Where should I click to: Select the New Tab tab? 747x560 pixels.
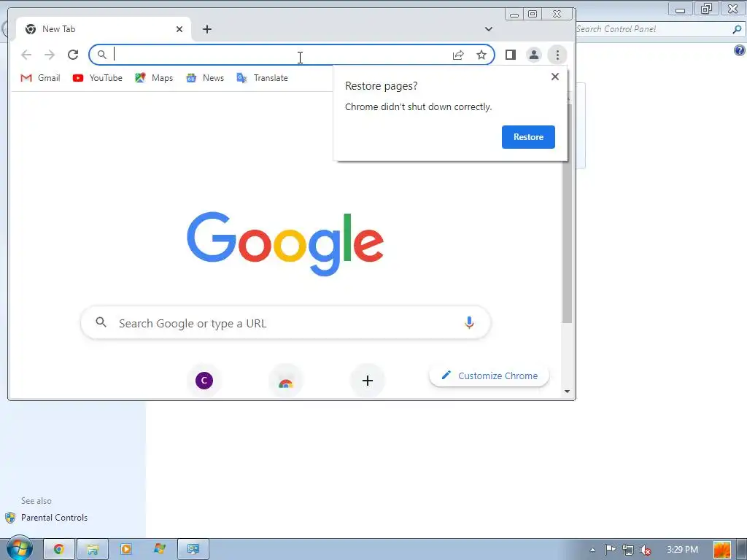point(104,29)
